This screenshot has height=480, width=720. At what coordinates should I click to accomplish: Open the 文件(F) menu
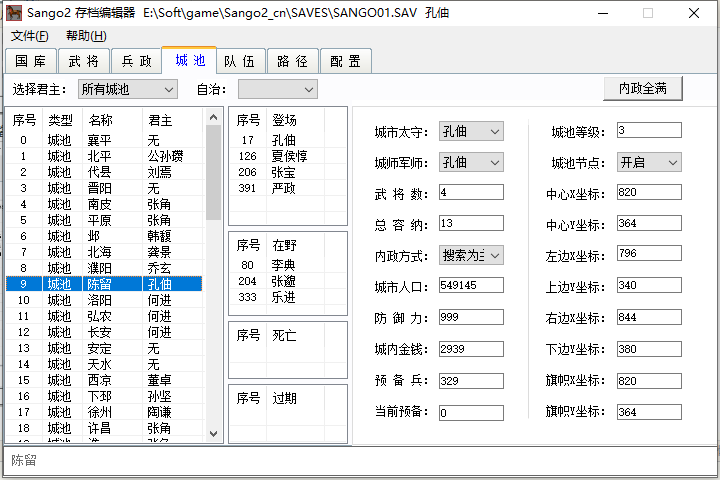coord(29,36)
